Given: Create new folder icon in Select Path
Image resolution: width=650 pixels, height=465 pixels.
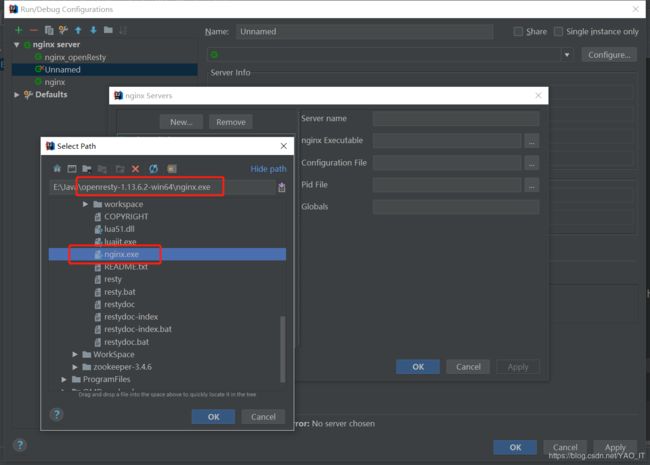Looking at the screenshot, I should point(120,169).
